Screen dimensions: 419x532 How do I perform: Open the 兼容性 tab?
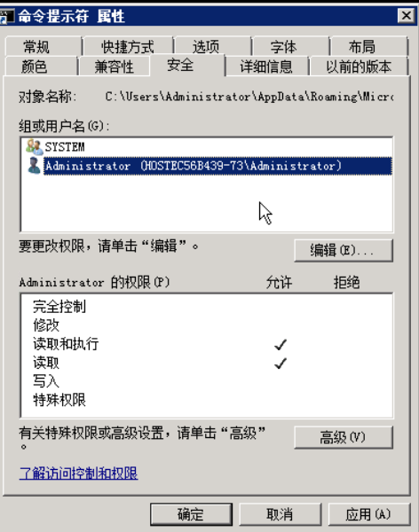(114, 66)
